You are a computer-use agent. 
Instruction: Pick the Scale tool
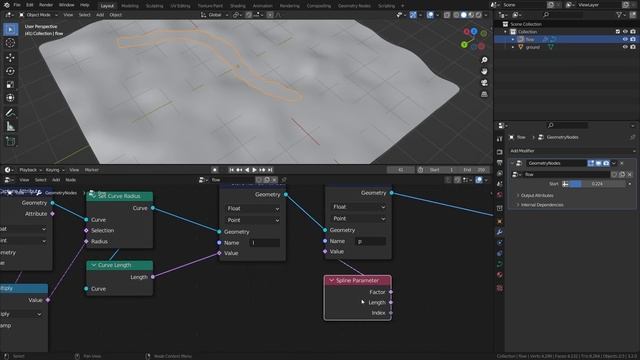[10, 84]
